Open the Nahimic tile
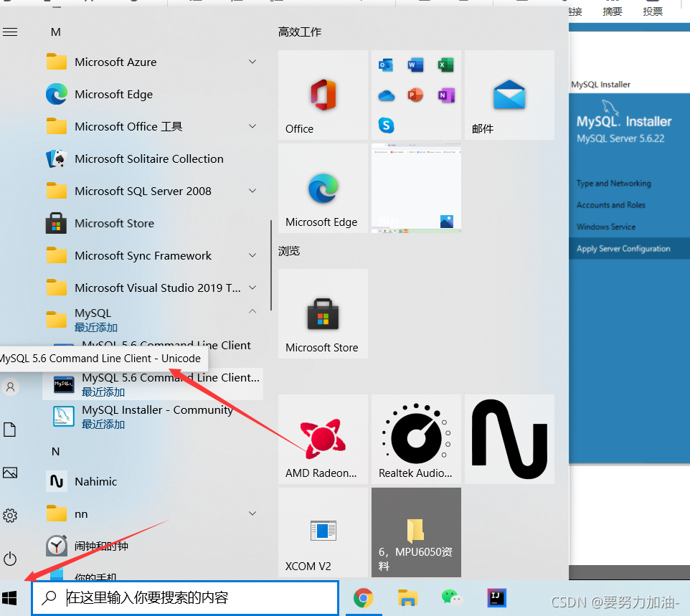Viewport: 690px width, 616px height. (509, 439)
